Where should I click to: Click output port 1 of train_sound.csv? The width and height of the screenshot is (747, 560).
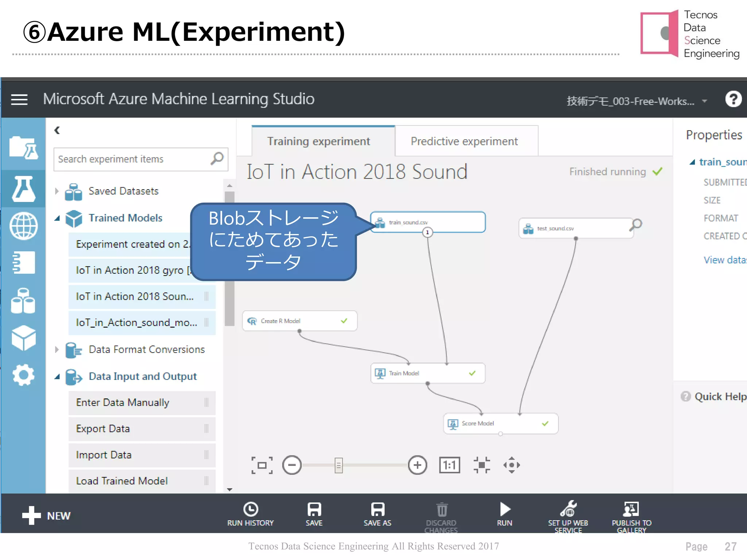click(427, 232)
